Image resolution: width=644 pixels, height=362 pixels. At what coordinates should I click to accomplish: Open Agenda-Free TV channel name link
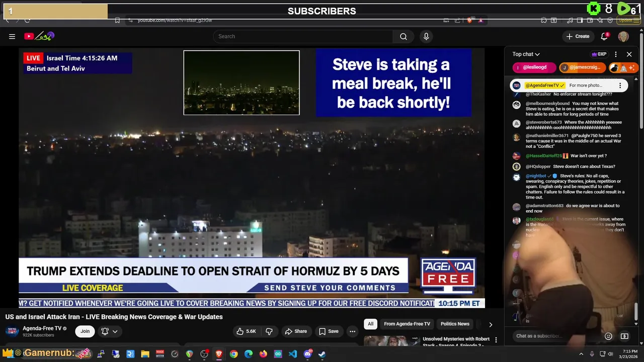42,328
